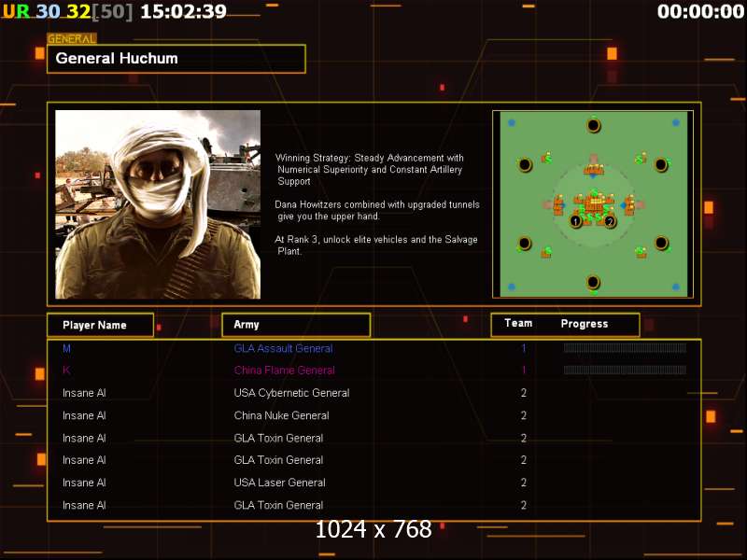Viewport: 747px width, 560px height.
Task: Click start position marker 2 on minimap
Action: coord(610,221)
